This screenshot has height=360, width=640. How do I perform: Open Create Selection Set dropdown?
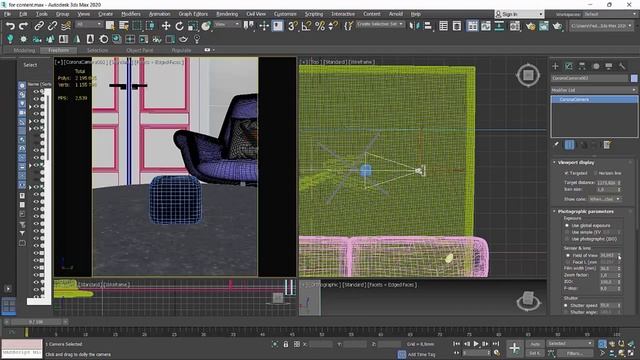(x=380, y=24)
